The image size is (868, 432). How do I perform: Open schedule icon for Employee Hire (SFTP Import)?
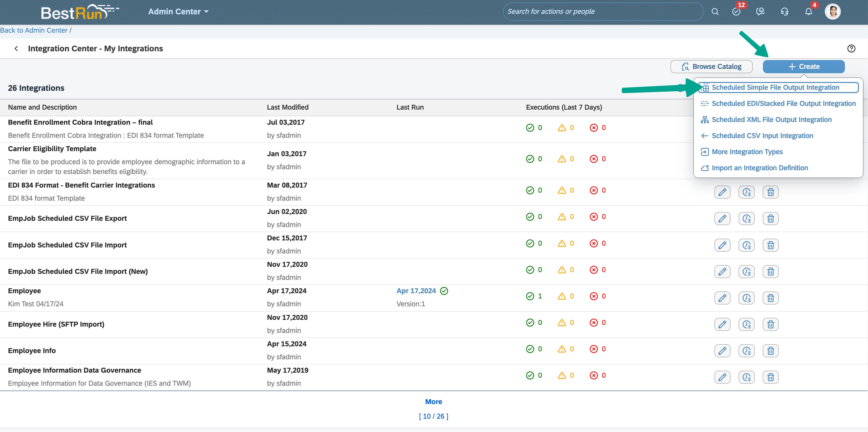(746, 324)
